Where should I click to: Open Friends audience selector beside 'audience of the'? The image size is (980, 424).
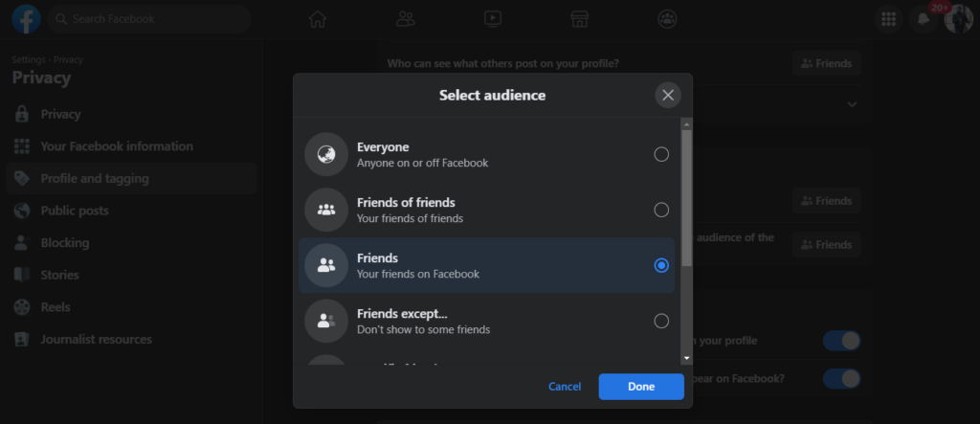(x=826, y=244)
